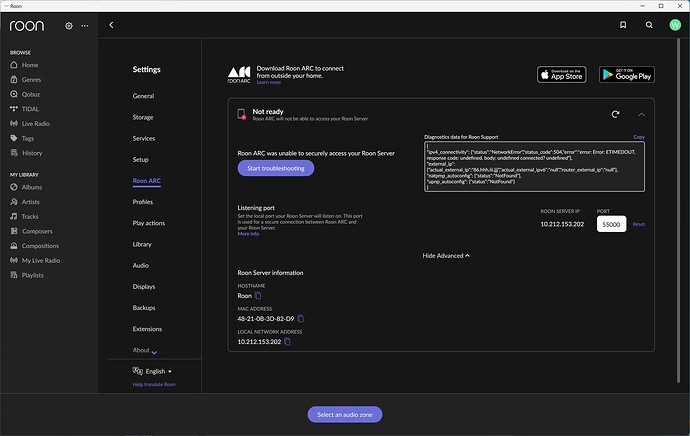This screenshot has width=690, height=436.
Task: Go back with the left arrow
Action: [111, 25]
